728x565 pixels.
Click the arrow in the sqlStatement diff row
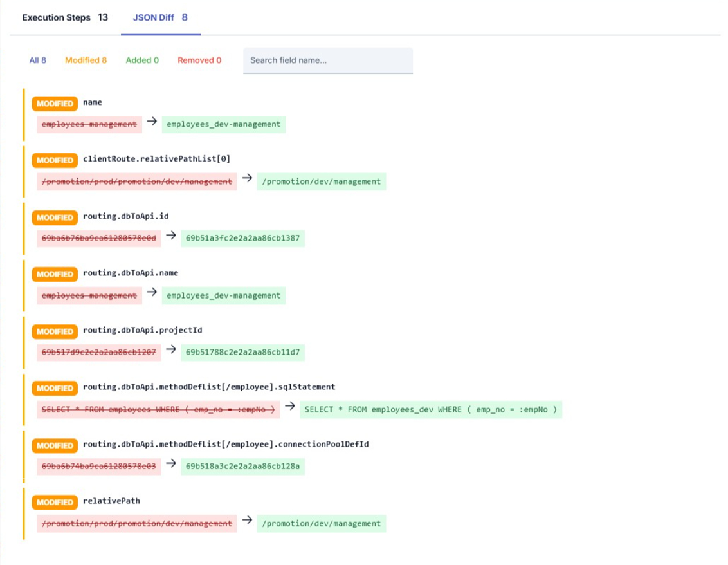point(290,406)
